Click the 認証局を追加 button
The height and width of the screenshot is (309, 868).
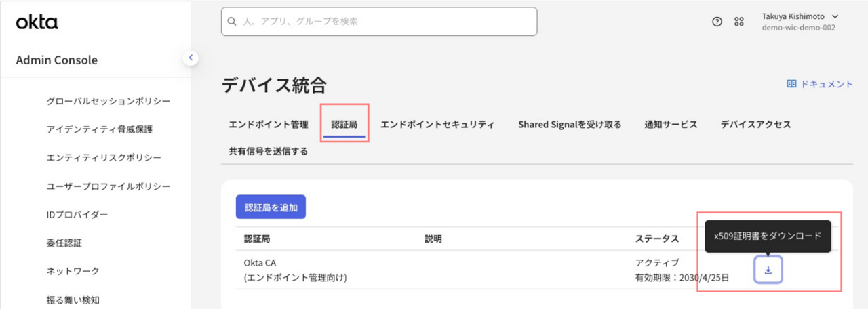point(271,207)
